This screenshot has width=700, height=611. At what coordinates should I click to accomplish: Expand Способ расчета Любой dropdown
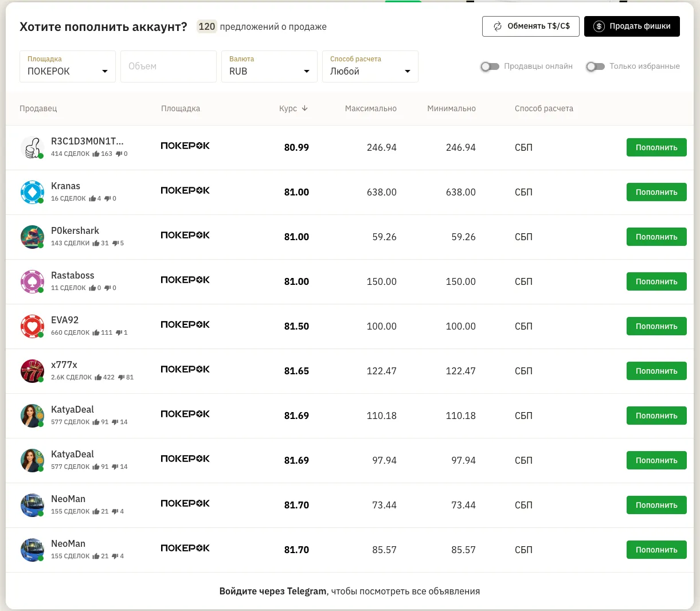pyautogui.click(x=370, y=66)
